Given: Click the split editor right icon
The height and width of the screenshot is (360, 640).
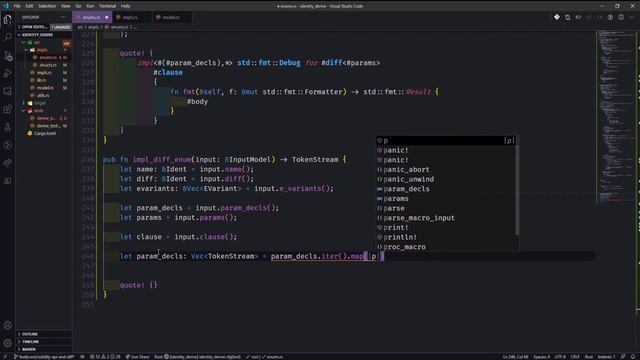Looking at the screenshot, I should [621, 17].
